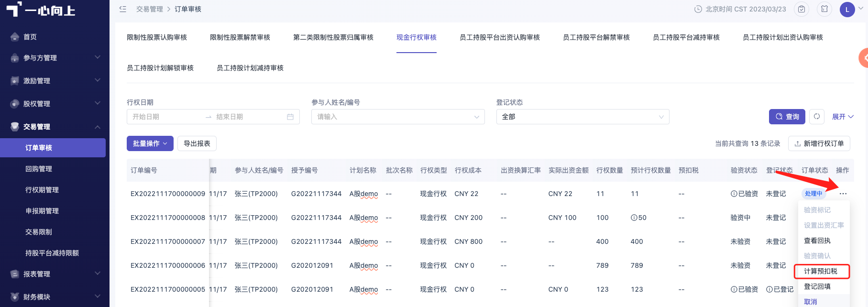The width and height of the screenshot is (868, 307).
Task: Click the 开始日期 start date input
Action: 165,117
